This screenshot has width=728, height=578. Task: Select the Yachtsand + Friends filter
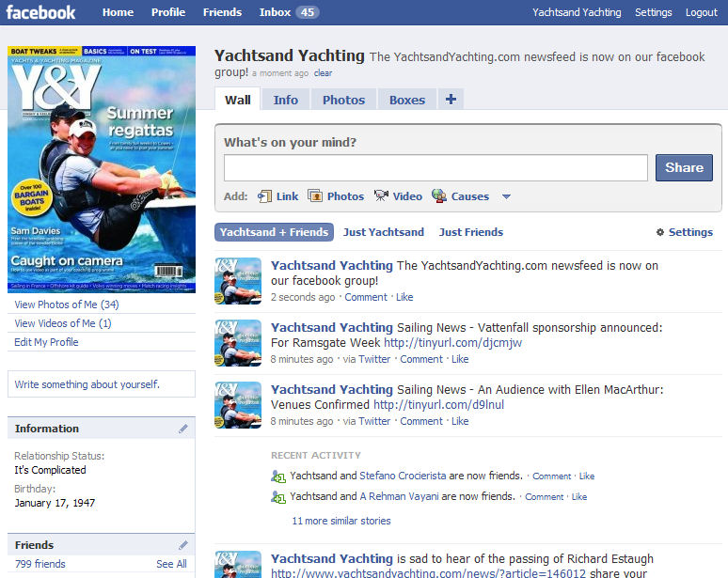274,232
